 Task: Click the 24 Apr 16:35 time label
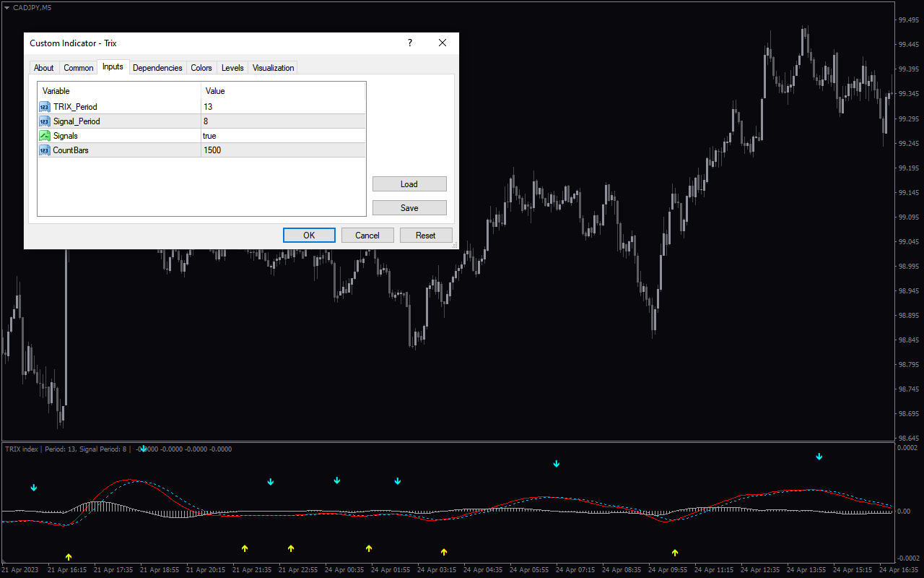[x=898, y=569]
